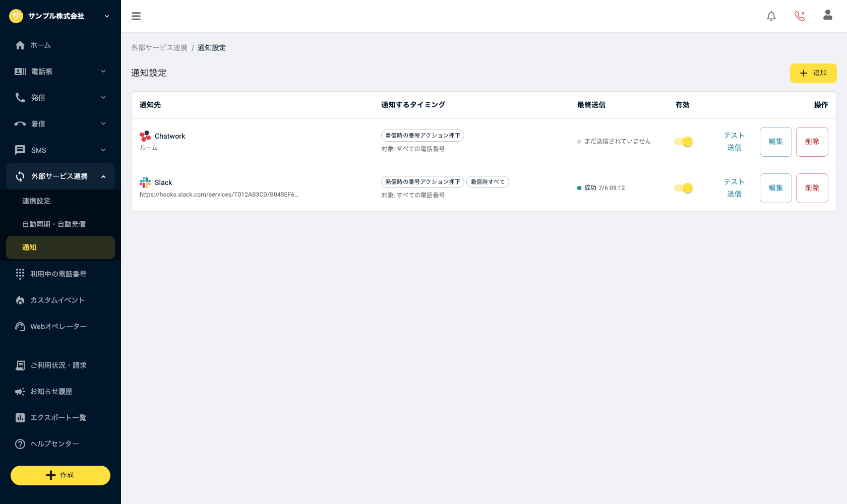Open 利用中の電話番号 menu item
Viewport: 847px width, 504px height.
point(60,274)
